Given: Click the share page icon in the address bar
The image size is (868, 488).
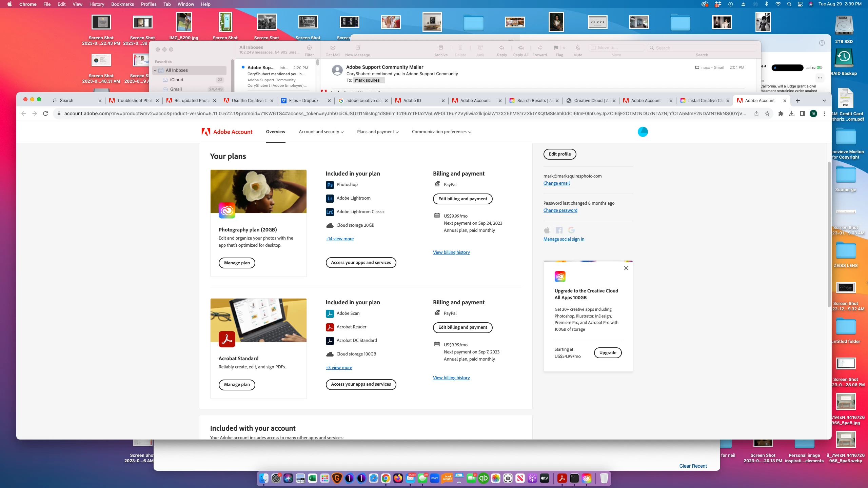Looking at the screenshot, I should point(756,114).
